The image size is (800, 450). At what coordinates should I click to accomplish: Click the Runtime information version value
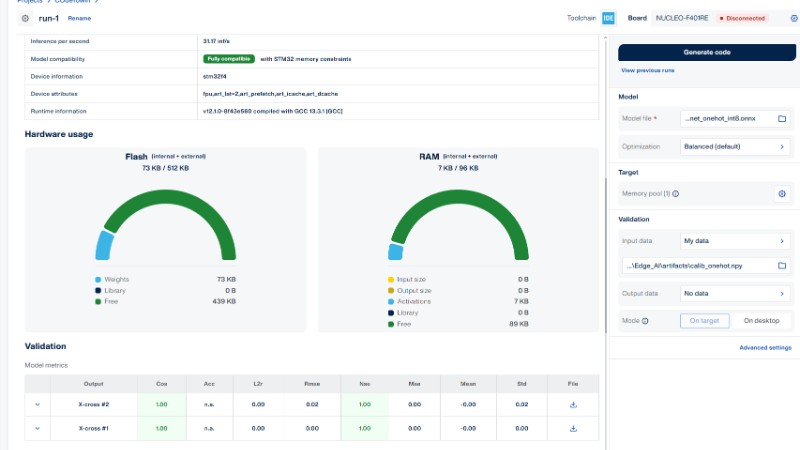tap(272, 111)
